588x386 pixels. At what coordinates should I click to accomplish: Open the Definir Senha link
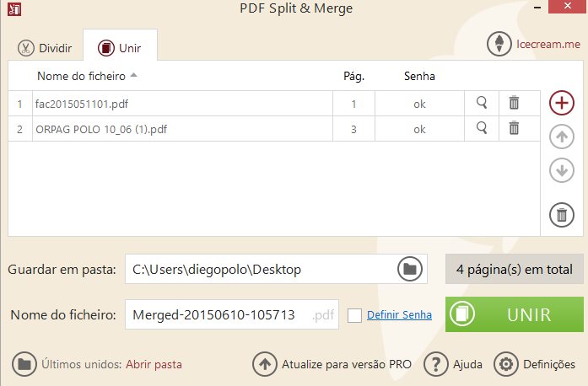(399, 315)
